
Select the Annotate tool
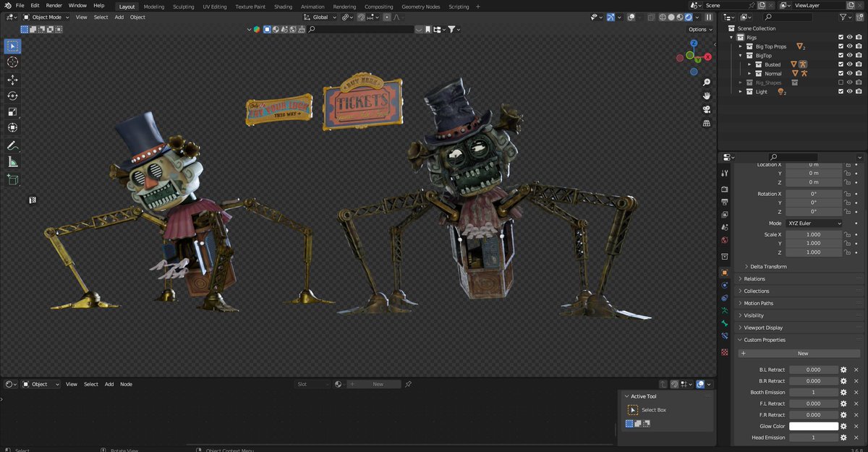(x=12, y=145)
